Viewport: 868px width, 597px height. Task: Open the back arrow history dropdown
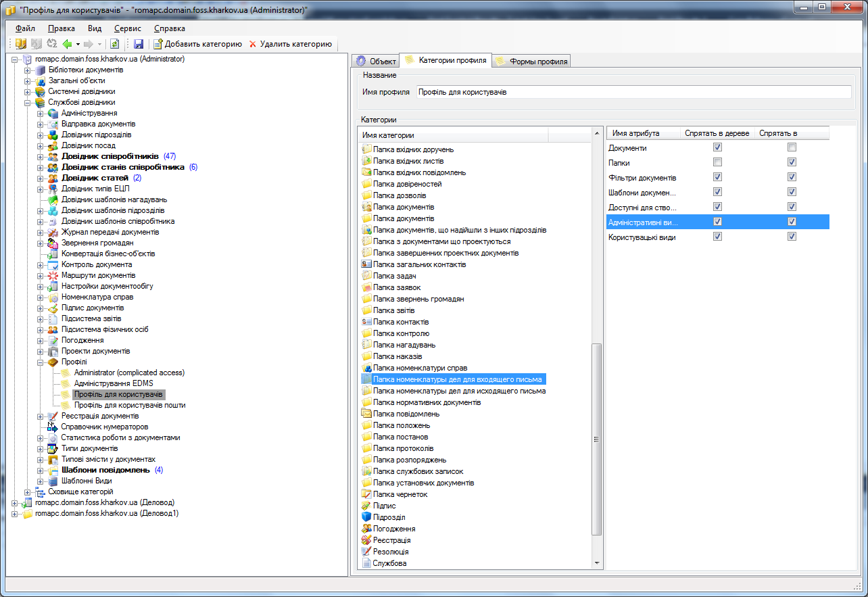coord(78,44)
